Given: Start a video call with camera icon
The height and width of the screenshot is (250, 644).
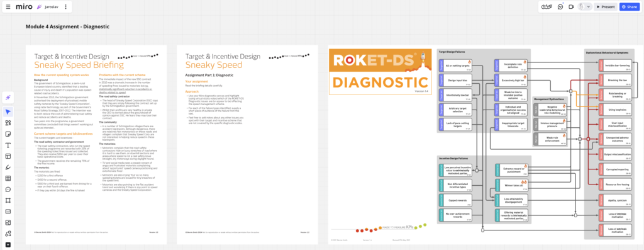Looking at the screenshot, I should pyautogui.click(x=571, y=6).
